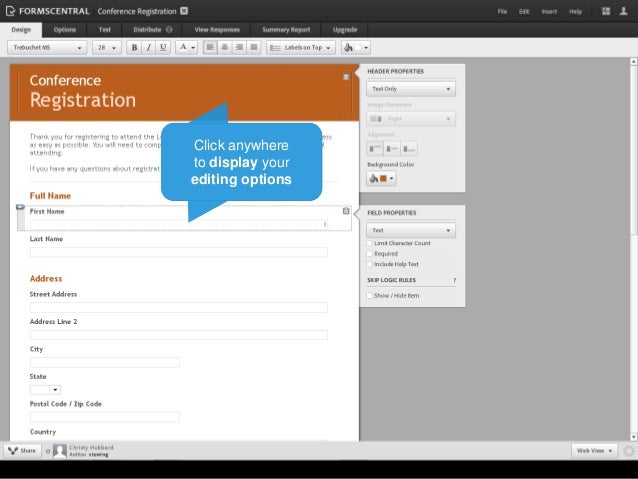The height and width of the screenshot is (479, 638).
Task: Open font size 28 dropdown
Action: (107, 48)
